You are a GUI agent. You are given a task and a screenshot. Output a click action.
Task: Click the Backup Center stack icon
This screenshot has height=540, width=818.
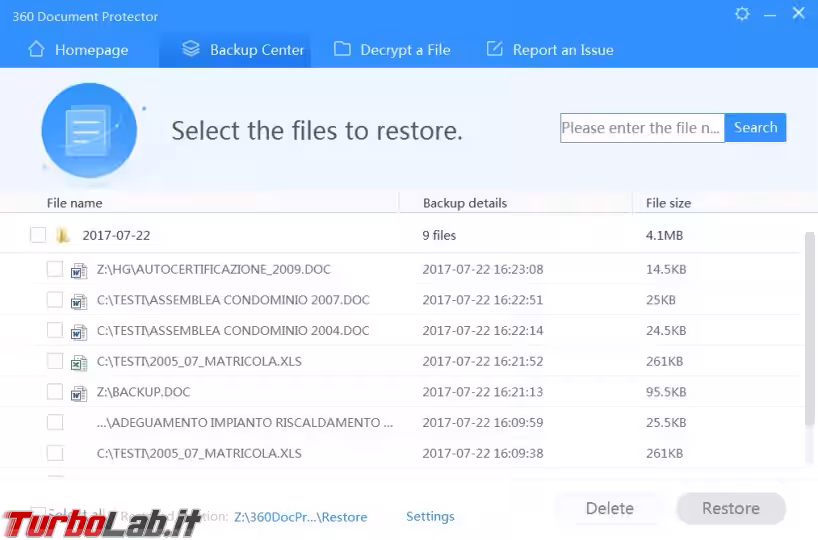(x=191, y=49)
